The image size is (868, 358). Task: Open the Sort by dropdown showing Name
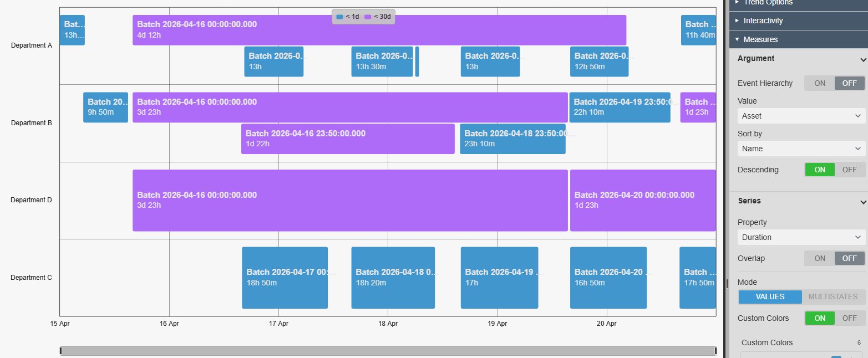point(801,149)
